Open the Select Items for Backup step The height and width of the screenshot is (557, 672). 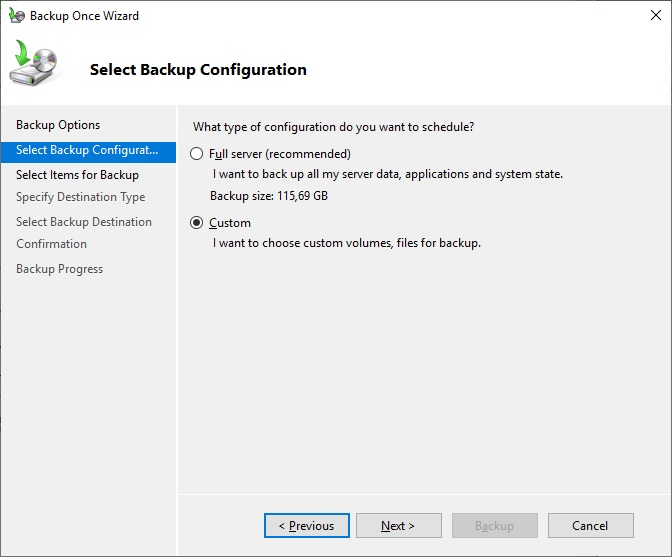[77, 175]
